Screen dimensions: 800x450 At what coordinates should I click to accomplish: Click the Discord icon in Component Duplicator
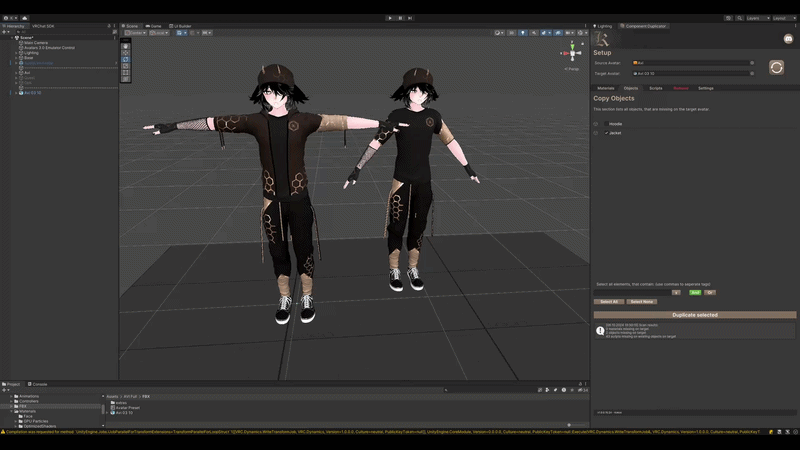point(788,39)
